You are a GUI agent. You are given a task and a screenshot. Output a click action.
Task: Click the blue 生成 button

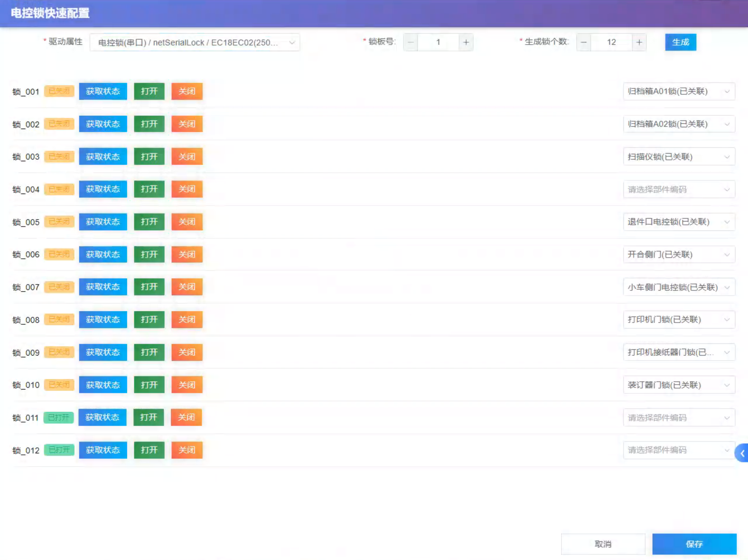(x=680, y=42)
